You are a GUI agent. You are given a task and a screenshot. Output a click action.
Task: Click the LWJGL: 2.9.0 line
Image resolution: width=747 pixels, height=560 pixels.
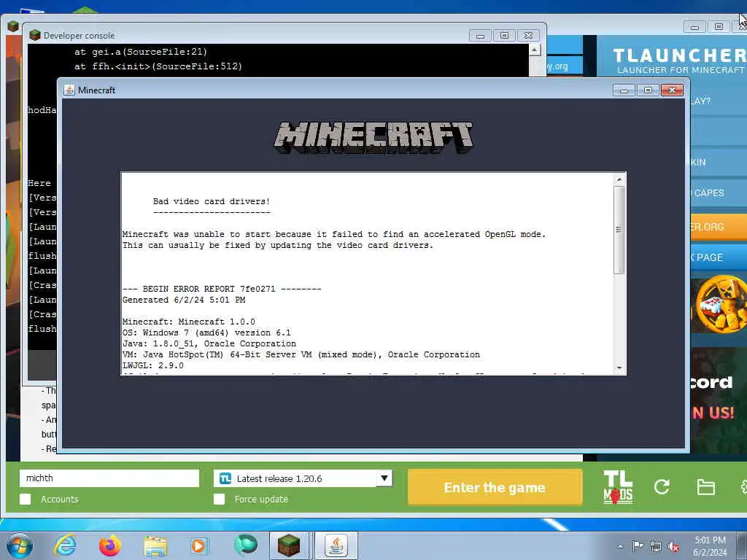click(153, 366)
